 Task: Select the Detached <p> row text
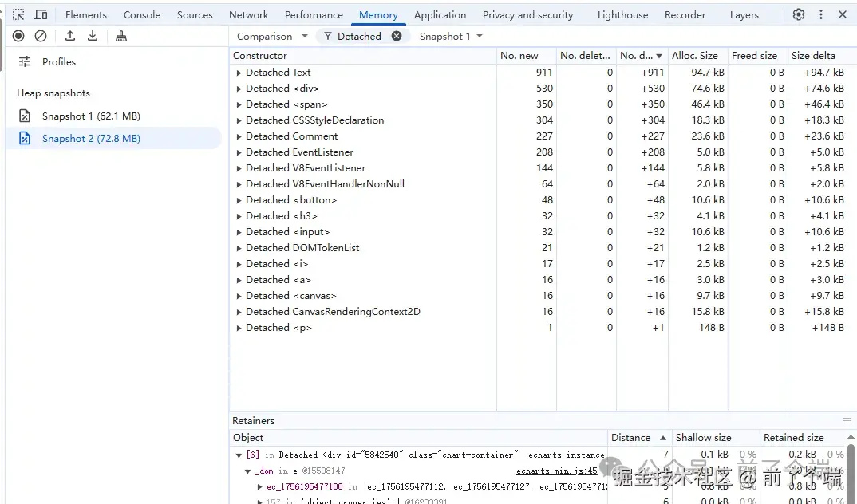(278, 328)
